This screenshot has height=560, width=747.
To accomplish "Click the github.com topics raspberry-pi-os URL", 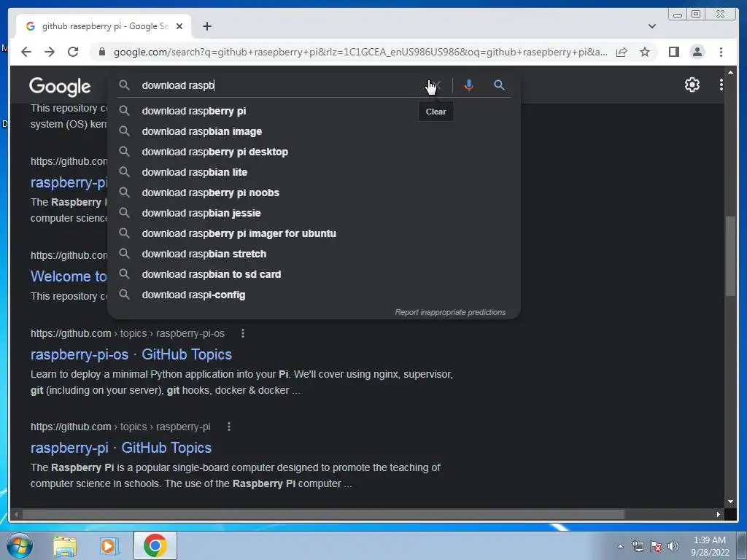I will click(x=127, y=333).
